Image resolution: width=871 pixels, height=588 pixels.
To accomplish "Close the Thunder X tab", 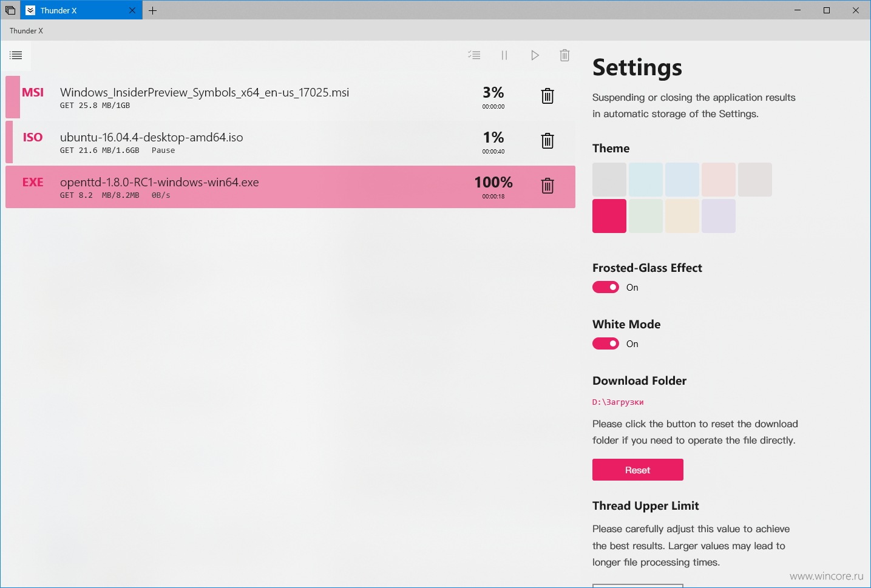I will coord(132,10).
